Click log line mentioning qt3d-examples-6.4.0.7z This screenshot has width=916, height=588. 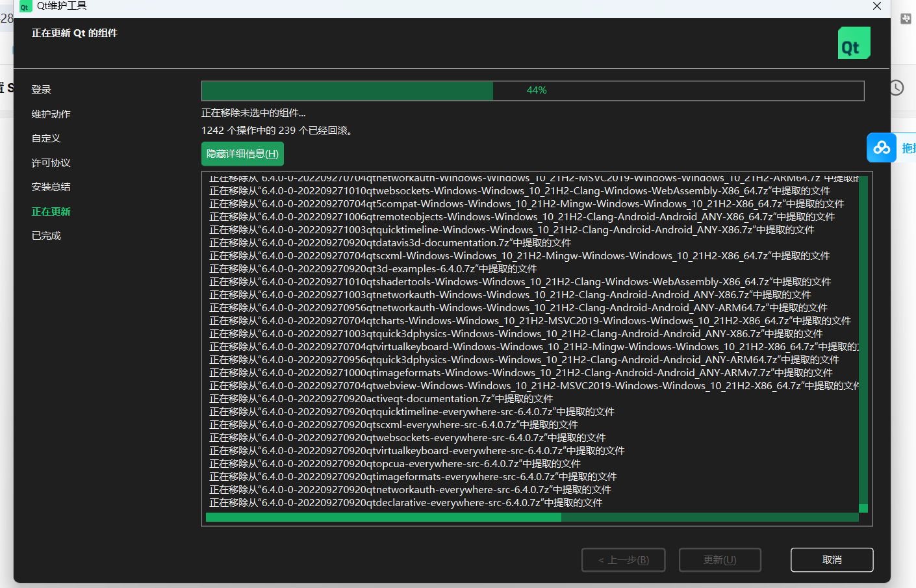374,269
